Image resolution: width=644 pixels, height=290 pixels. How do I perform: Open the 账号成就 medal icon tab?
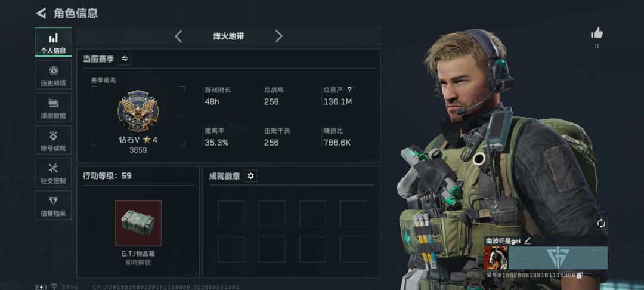point(54,140)
